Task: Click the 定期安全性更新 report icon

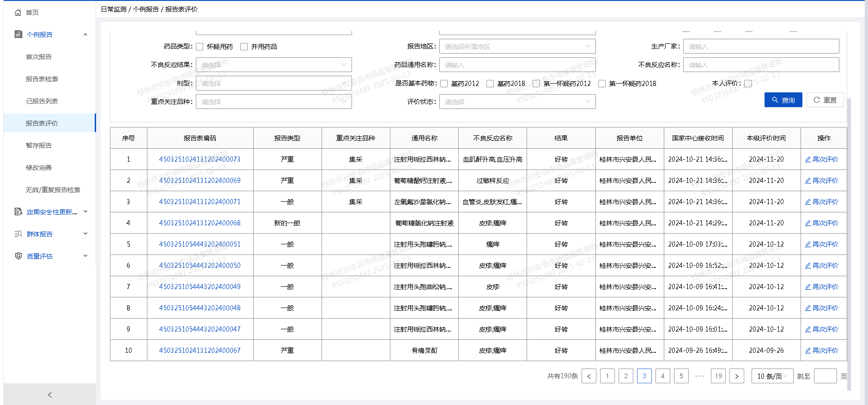Action: tap(18, 212)
